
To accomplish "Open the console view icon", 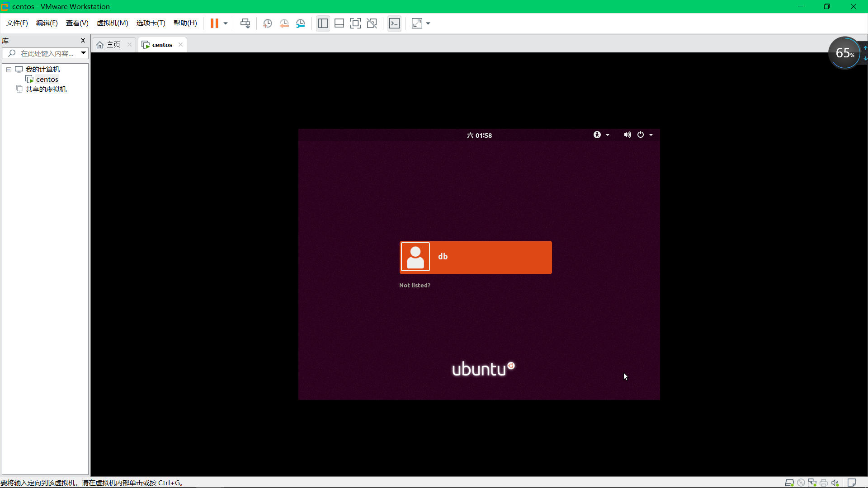I will tap(394, 23).
